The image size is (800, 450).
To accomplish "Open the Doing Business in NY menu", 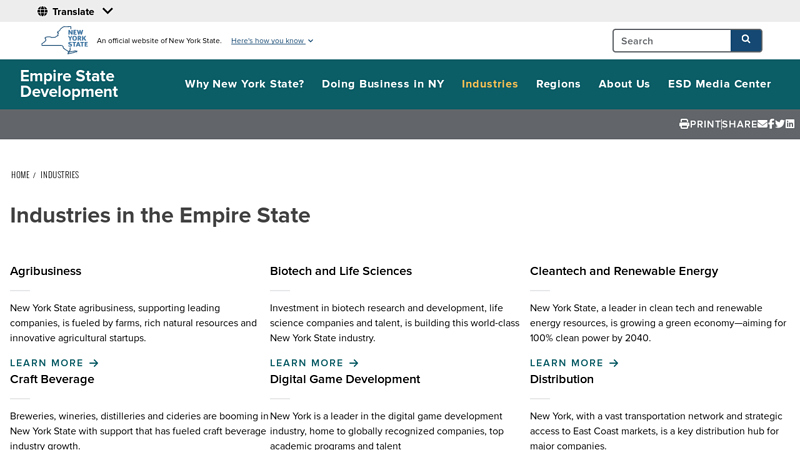I will (383, 84).
